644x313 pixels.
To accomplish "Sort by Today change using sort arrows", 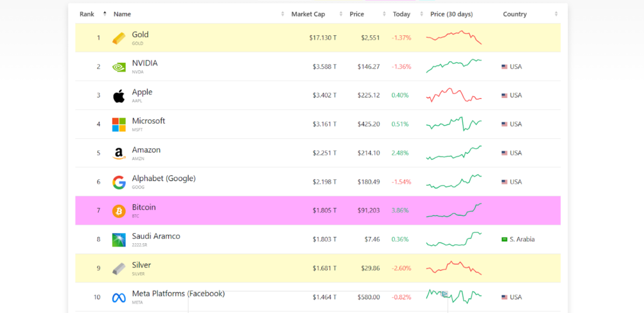I will coord(422,14).
